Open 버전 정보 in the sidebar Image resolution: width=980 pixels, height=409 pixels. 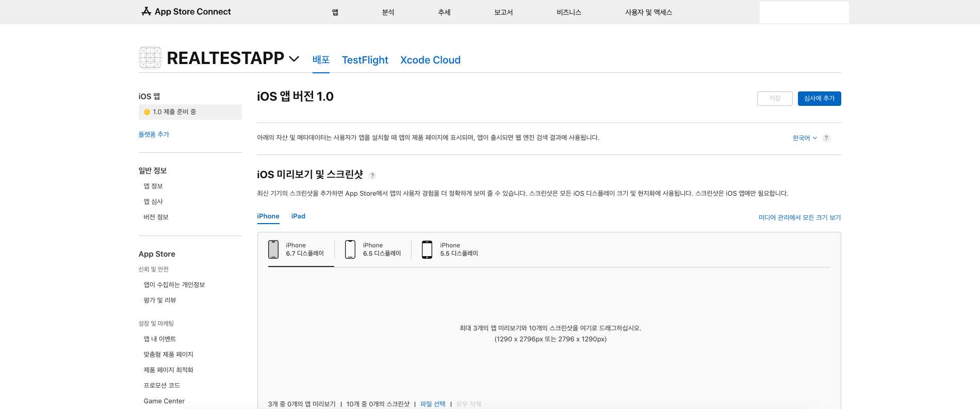[x=156, y=217]
